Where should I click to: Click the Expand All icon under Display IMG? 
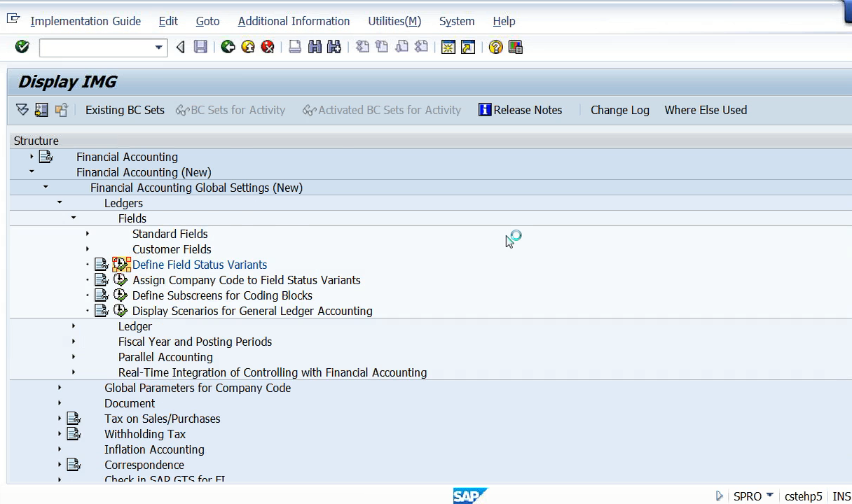point(22,110)
